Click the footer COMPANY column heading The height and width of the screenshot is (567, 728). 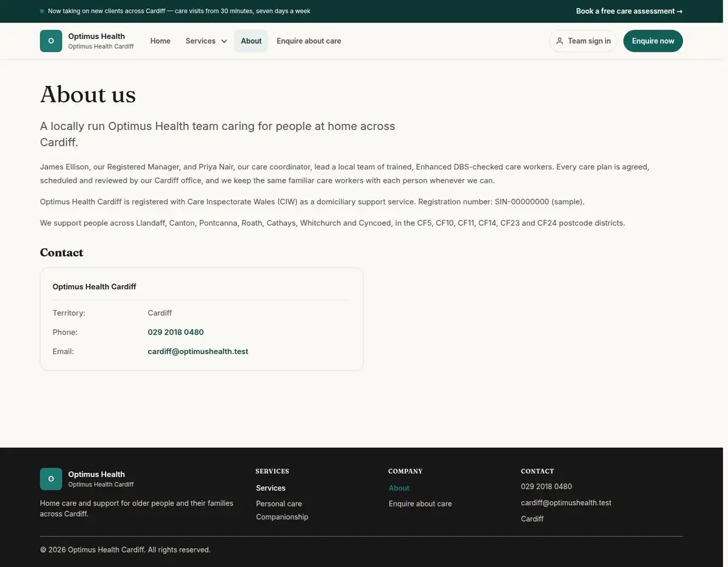point(405,471)
